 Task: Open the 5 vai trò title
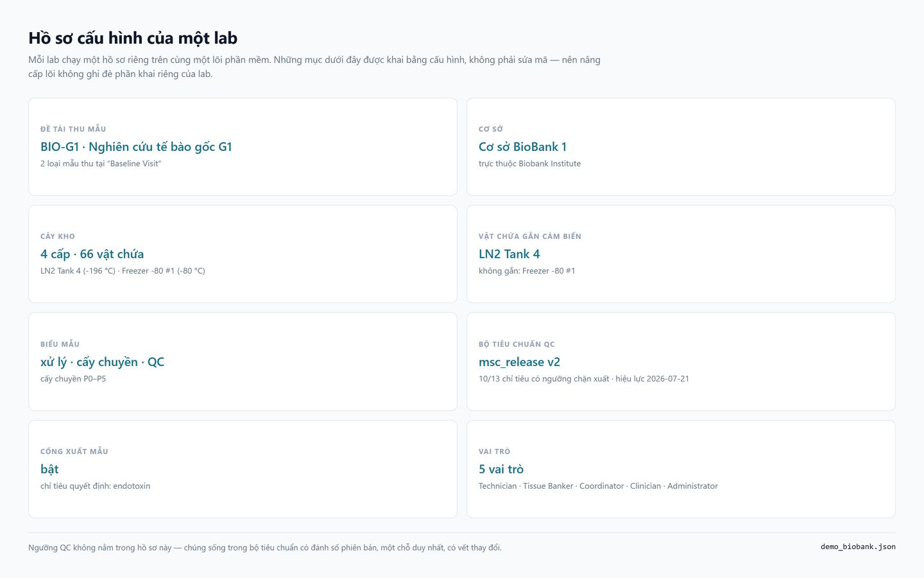(501, 469)
